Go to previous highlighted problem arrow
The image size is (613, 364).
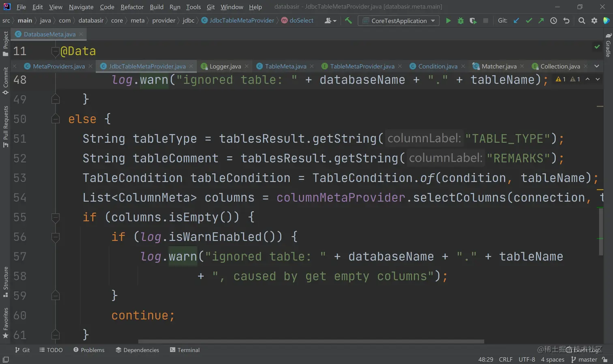click(x=587, y=79)
